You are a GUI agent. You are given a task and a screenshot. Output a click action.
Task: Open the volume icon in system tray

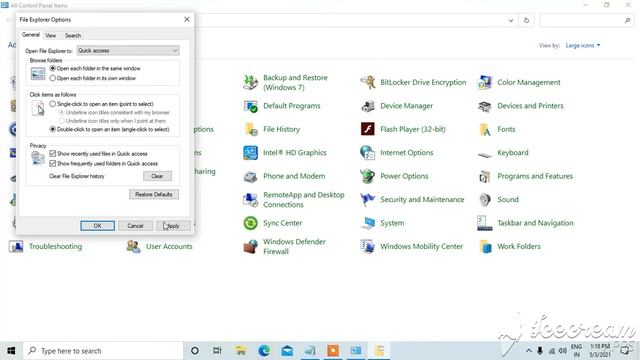562,351
